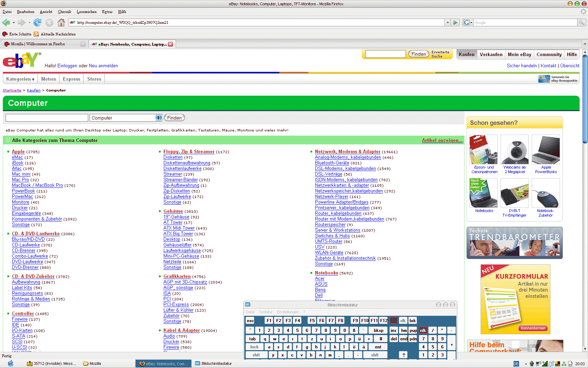The width and height of the screenshot is (588, 368).
Task: Click the Stop loading icon
Action: pos(49,22)
